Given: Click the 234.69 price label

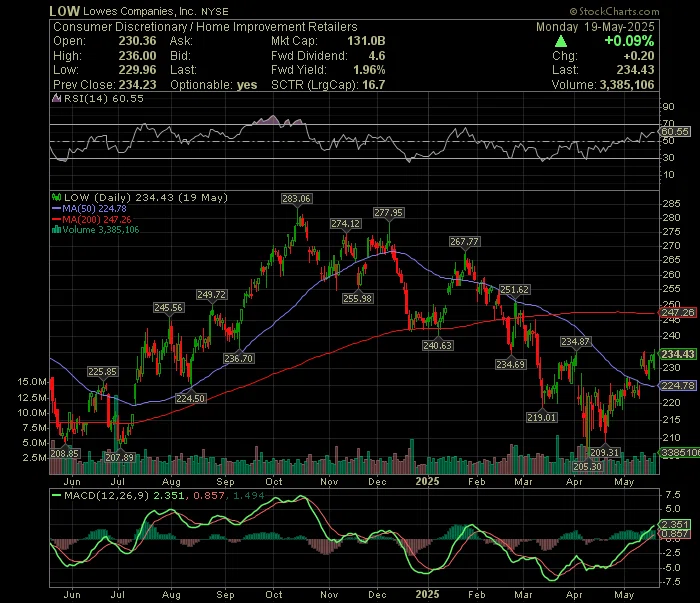Looking at the screenshot, I should click(x=511, y=364).
